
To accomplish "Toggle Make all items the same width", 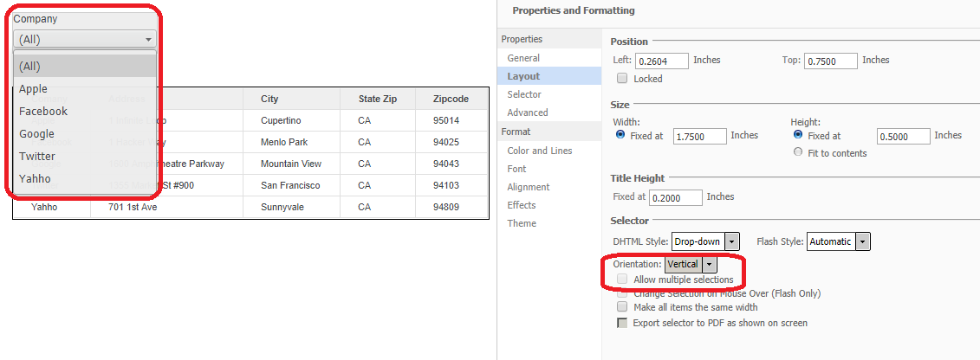I will point(622,307).
